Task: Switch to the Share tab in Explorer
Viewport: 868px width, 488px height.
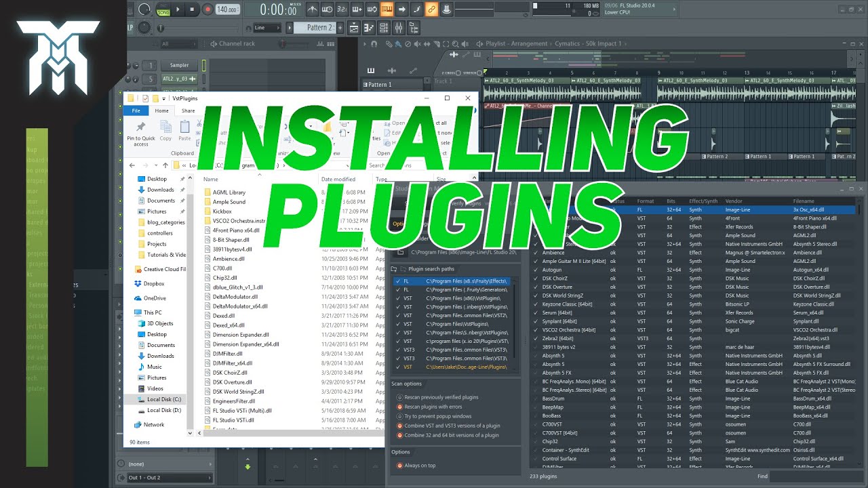Action: (188, 110)
